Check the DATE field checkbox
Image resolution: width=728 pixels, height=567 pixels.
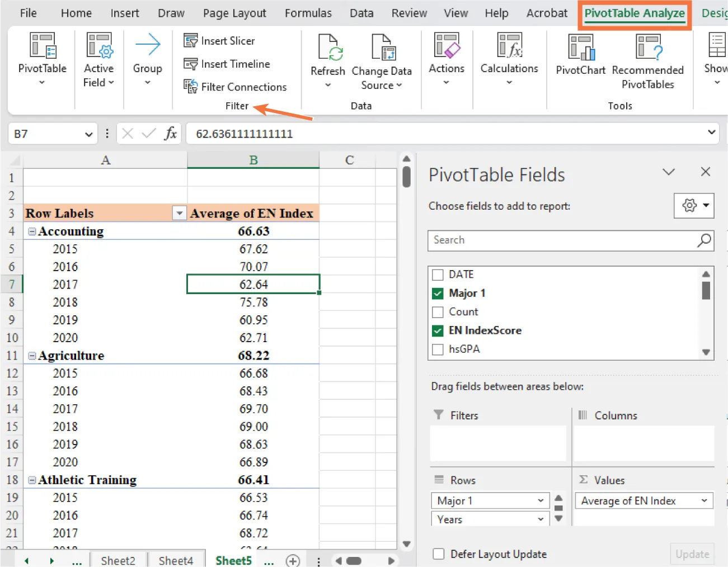coord(438,275)
